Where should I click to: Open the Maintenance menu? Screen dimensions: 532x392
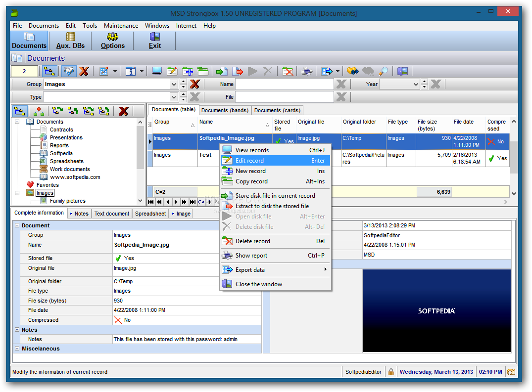(121, 25)
